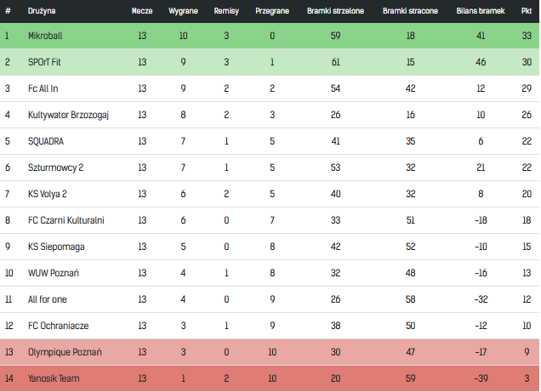Screen dimensions: 541x392
Task: Click the Pkt column header
Action: click(527, 11)
